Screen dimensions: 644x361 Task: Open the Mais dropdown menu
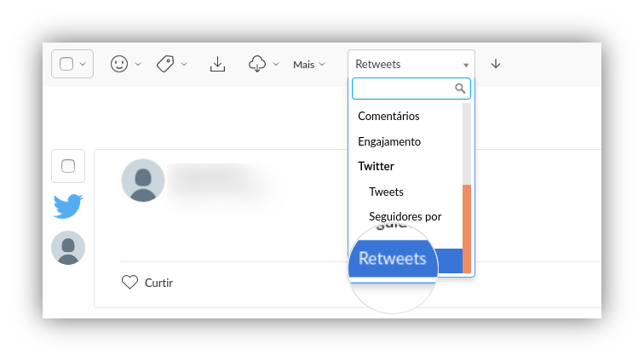coord(309,65)
